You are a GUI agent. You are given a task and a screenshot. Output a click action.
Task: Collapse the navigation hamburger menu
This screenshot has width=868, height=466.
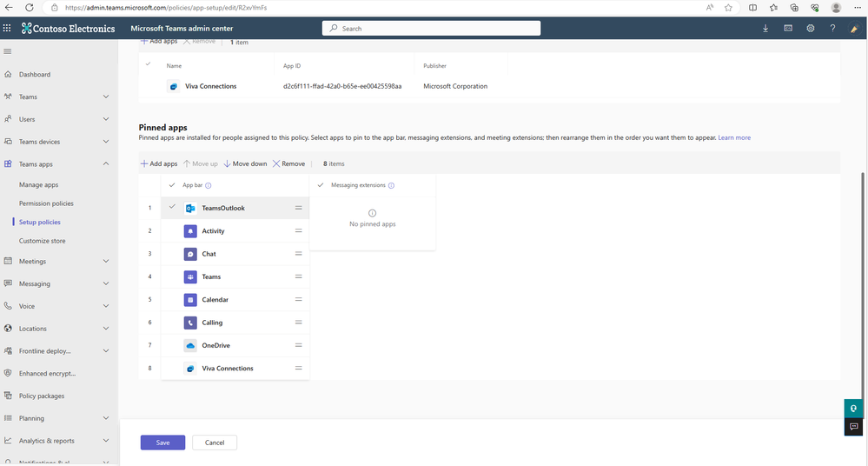(8, 51)
